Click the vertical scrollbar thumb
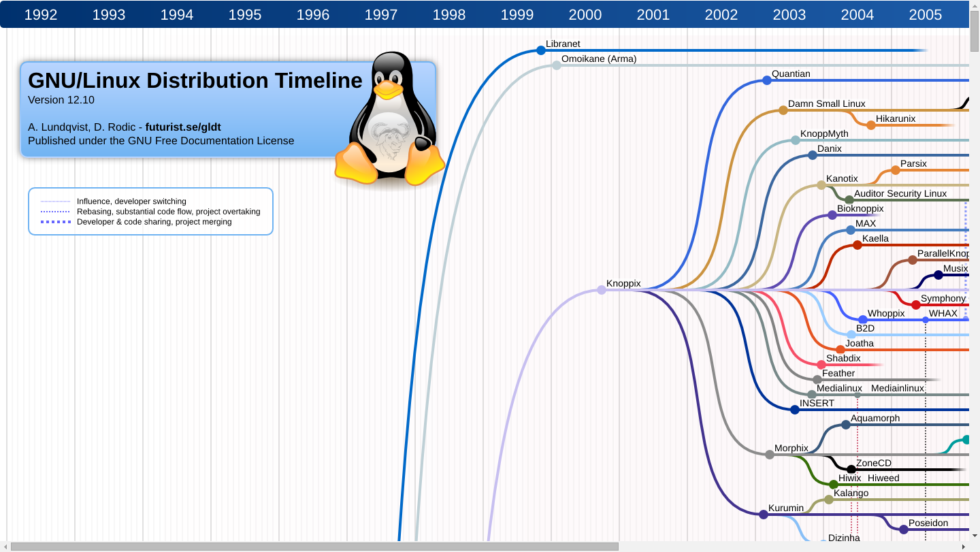The image size is (980, 552). coord(975,31)
